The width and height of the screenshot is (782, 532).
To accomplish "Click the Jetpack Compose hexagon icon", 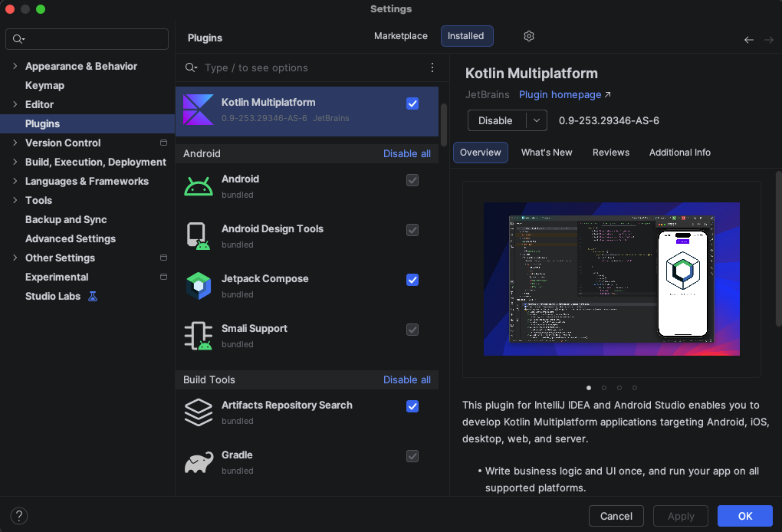I will pyautogui.click(x=198, y=286).
